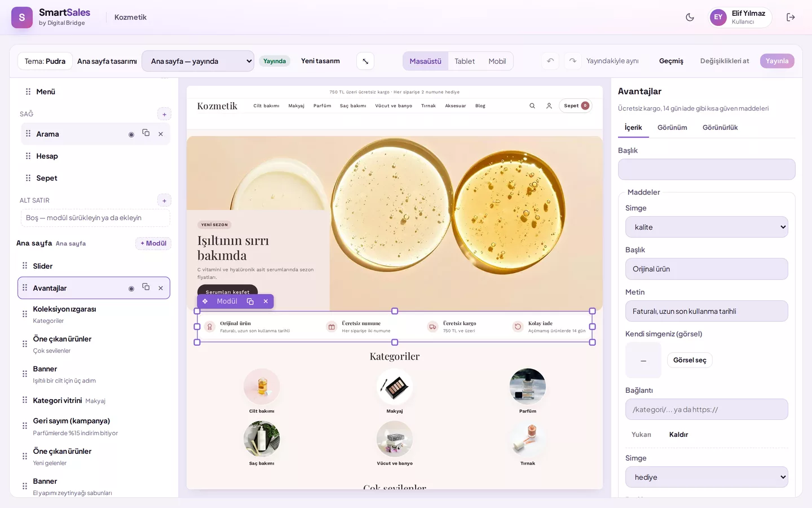Click the X on the canvas Modül toolbar
Image resolution: width=812 pixels, height=508 pixels.
pos(266,301)
